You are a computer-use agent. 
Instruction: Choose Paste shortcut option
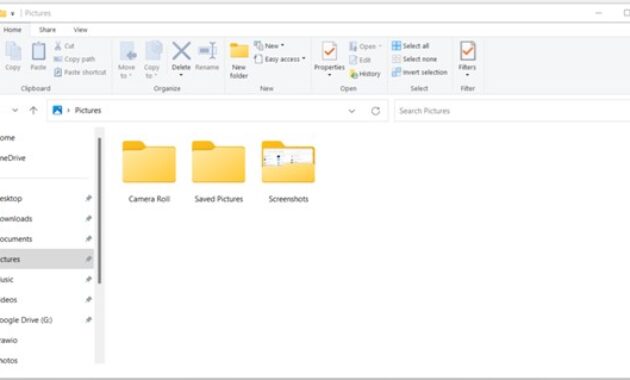pyautogui.click(x=80, y=72)
